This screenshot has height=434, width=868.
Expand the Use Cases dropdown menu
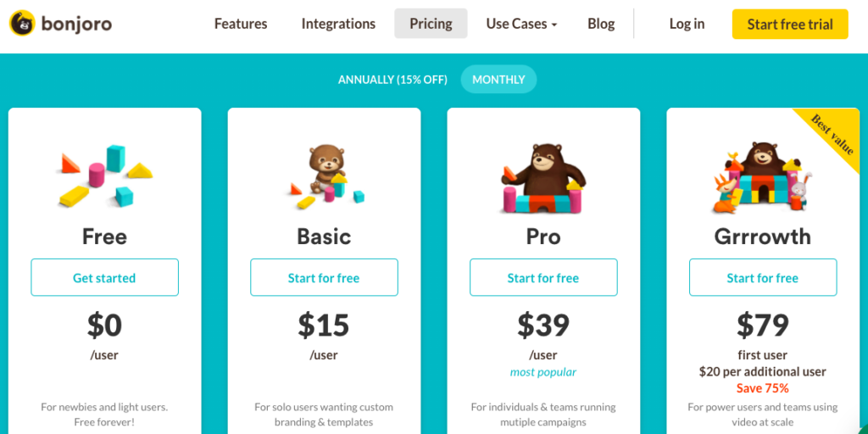(521, 24)
